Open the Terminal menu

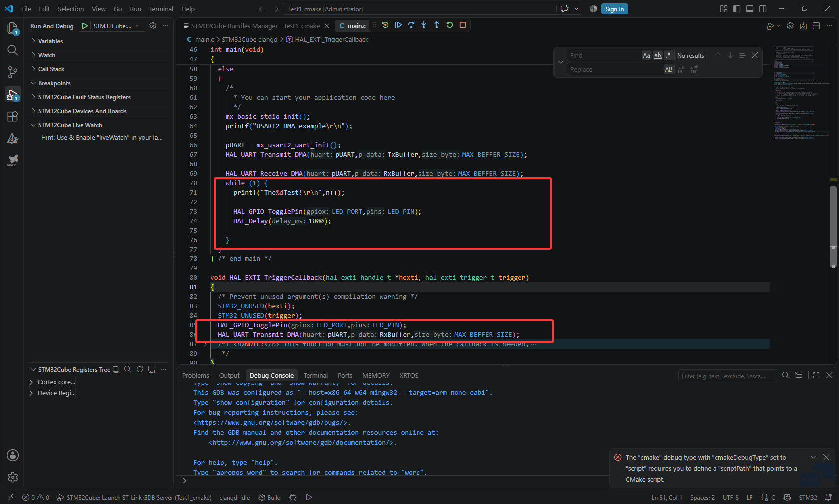pos(161,9)
